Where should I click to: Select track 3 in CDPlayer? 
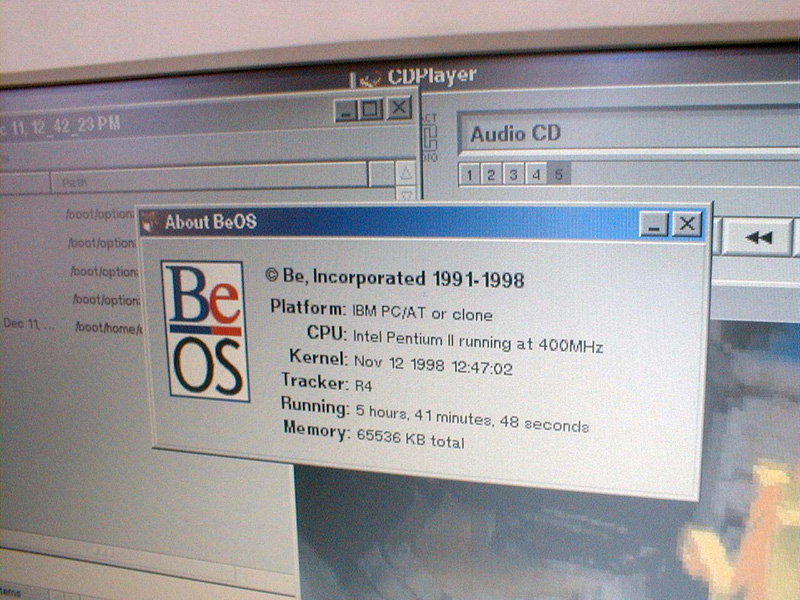[513, 175]
